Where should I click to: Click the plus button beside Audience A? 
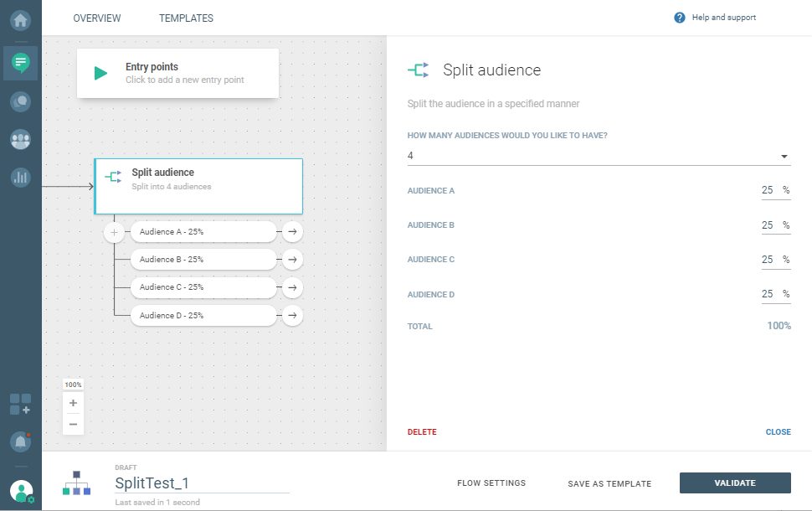(x=115, y=232)
